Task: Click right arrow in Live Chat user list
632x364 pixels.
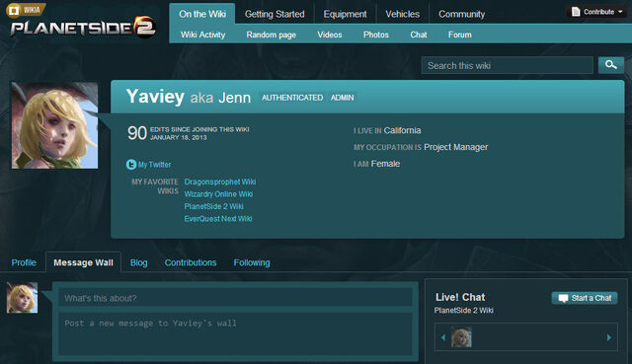Action: click(608, 337)
